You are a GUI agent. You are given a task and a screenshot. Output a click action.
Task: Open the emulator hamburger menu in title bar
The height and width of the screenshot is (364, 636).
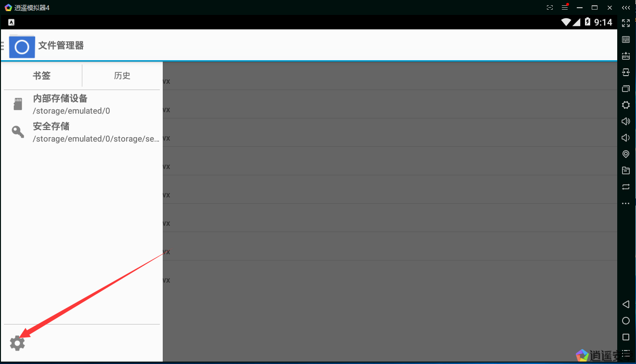tap(565, 8)
